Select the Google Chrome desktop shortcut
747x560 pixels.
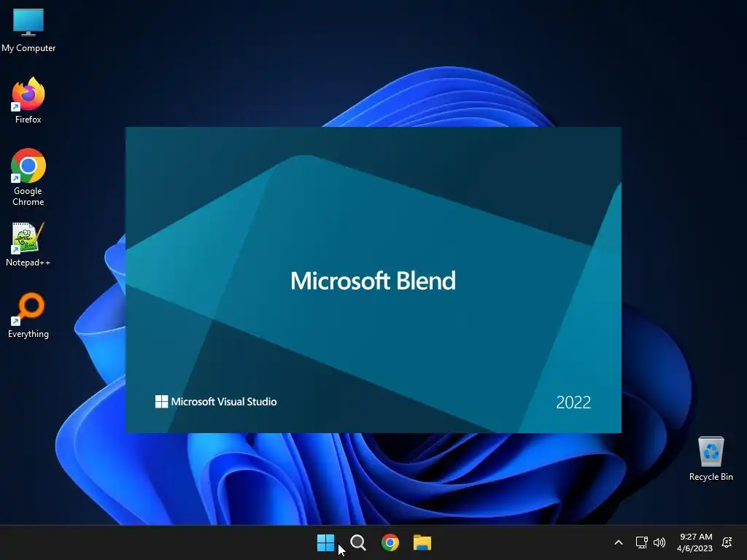(28, 176)
